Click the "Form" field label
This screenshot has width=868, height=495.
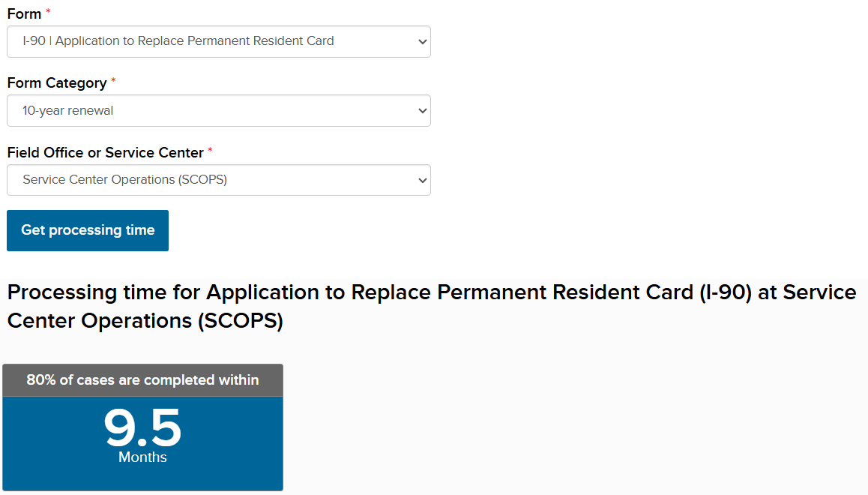click(x=24, y=14)
